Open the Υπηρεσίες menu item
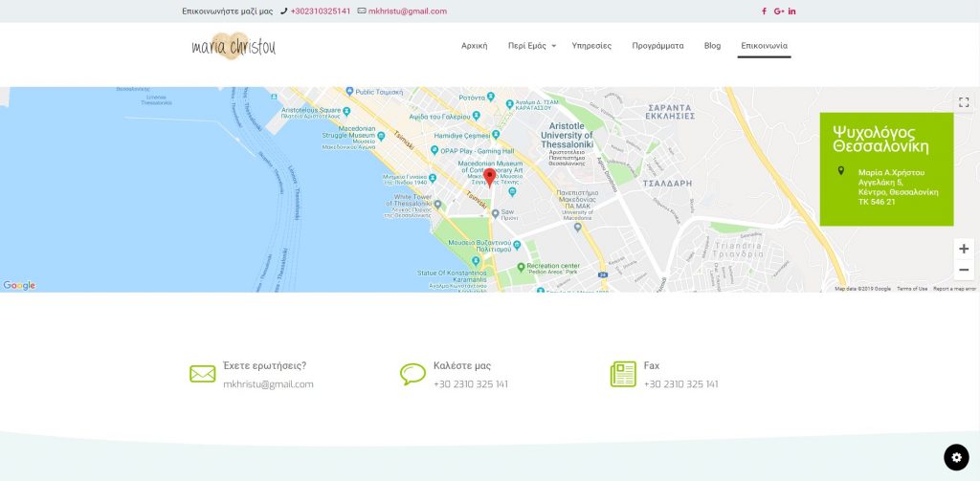The height and width of the screenshot is (481, 980). (x=591, y=46)
